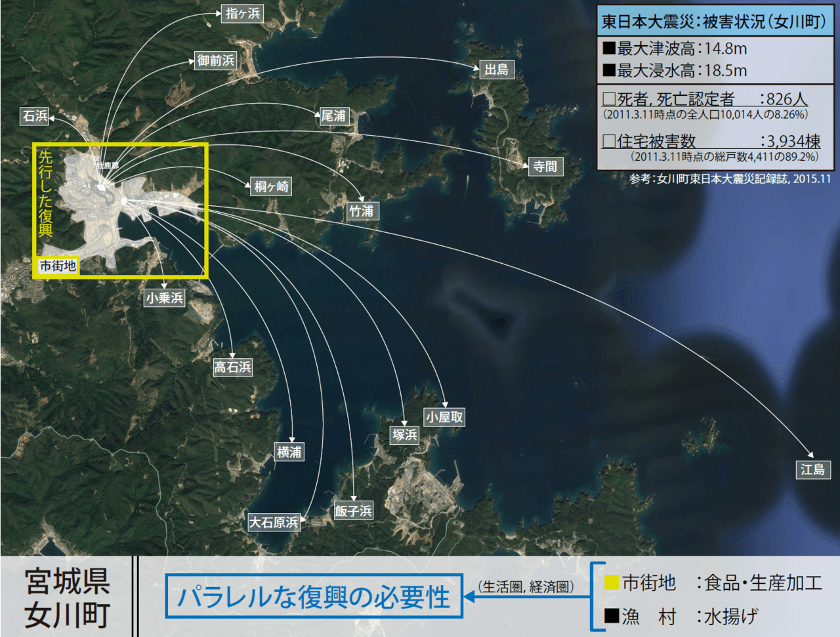The height and width of the screenshot is (637, 840).
Task: Click the 東日本大震災:被害状況 header
Action: click(714, 22)
